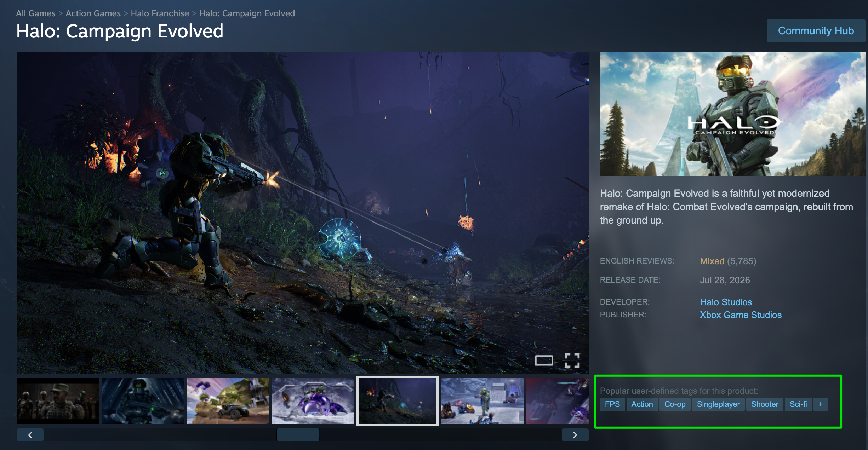The image size is (868, 450).
Task: Select the FPS tag
Action: [612, 404]
